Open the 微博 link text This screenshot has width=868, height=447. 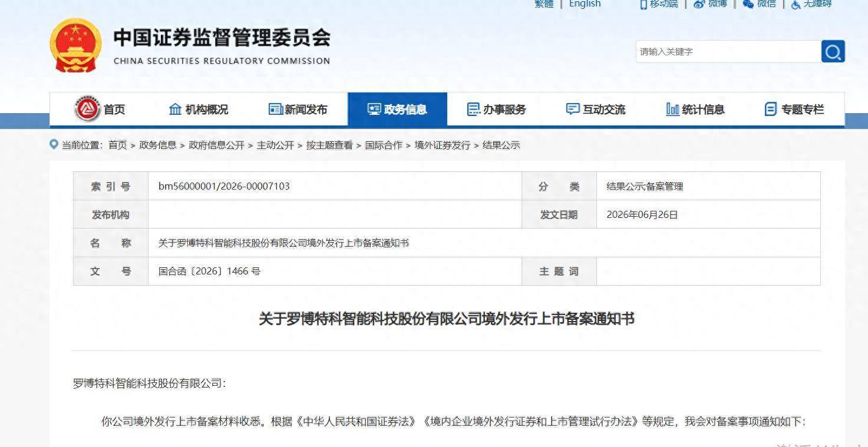[718, 4]
